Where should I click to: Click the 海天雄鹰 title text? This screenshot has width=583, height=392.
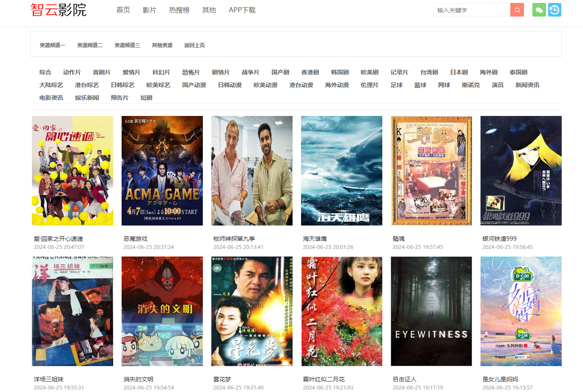[315, 239]
